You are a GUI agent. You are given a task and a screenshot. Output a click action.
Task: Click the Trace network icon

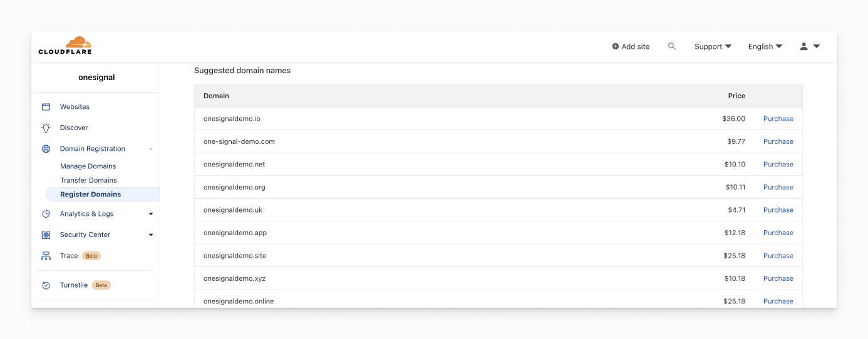[46, 256]
